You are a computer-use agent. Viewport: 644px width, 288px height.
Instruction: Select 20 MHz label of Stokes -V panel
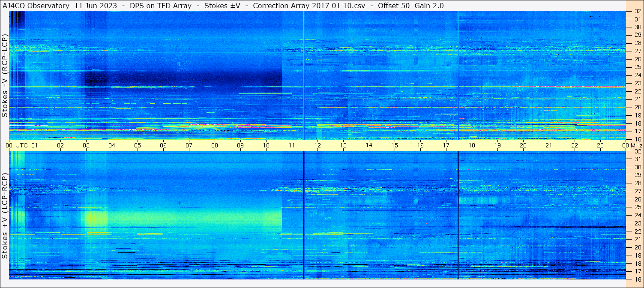pyautogui.click(x=638, y=107)
